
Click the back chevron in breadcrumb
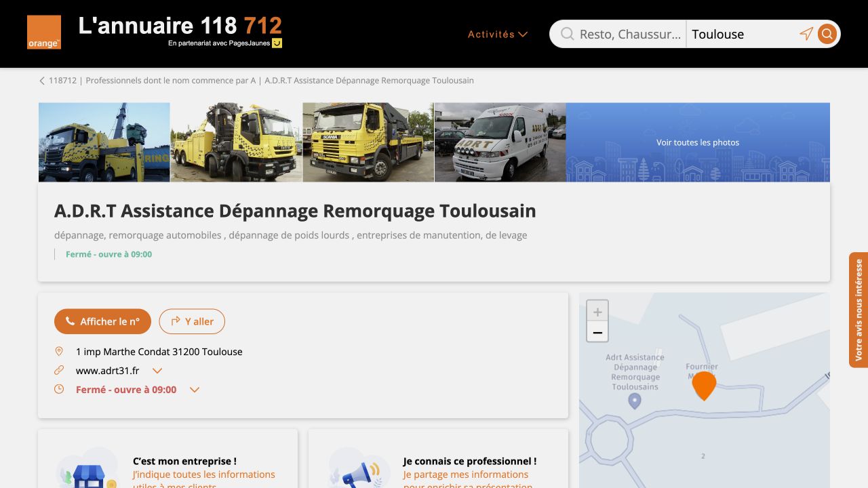pyautogui.click(x=42, y=81)
